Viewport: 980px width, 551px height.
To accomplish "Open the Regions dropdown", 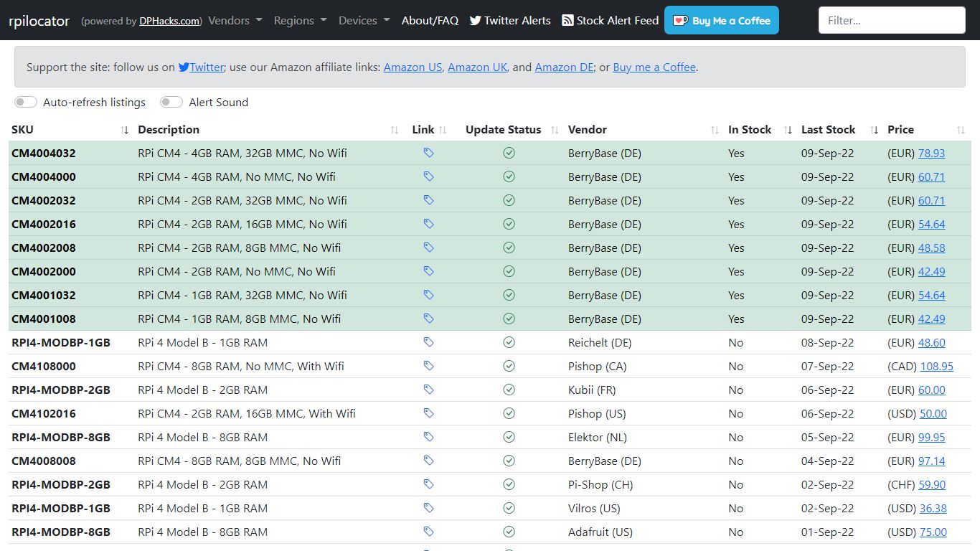I will (x=300, y=20).
